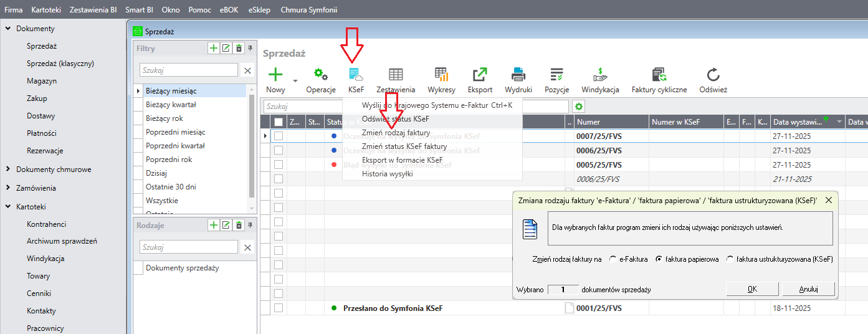The height and width of the screenshot is (334, 868).
Task: Click the Odśwież refresh icon
Action: tap(713, 75)
